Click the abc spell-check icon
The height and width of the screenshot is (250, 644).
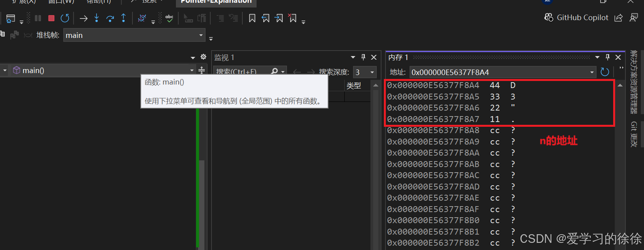coord(169,18)
